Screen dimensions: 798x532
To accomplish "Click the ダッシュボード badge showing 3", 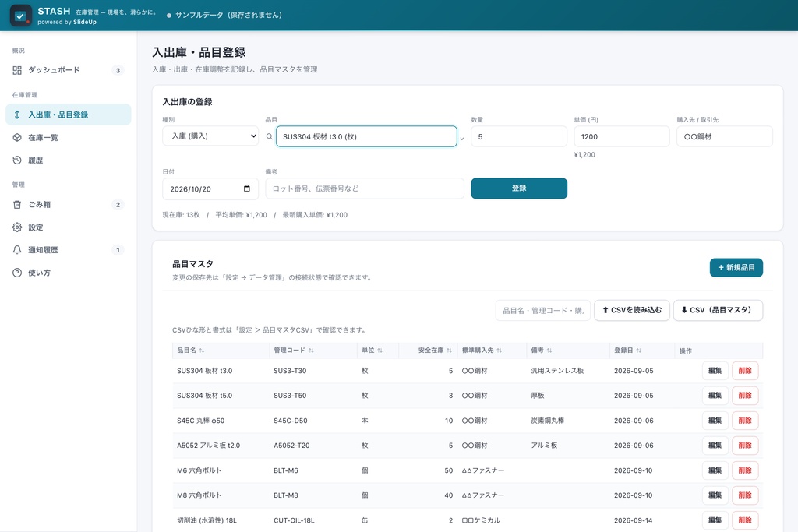I will click(118, 70).
